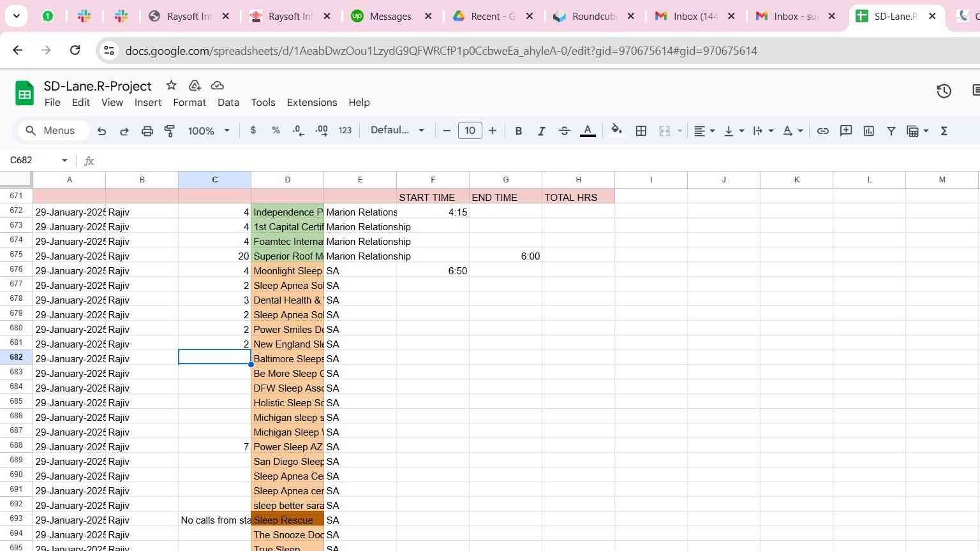Click the font size field
The width and height of the screenshot is (980, 551).
click(470, 131)
